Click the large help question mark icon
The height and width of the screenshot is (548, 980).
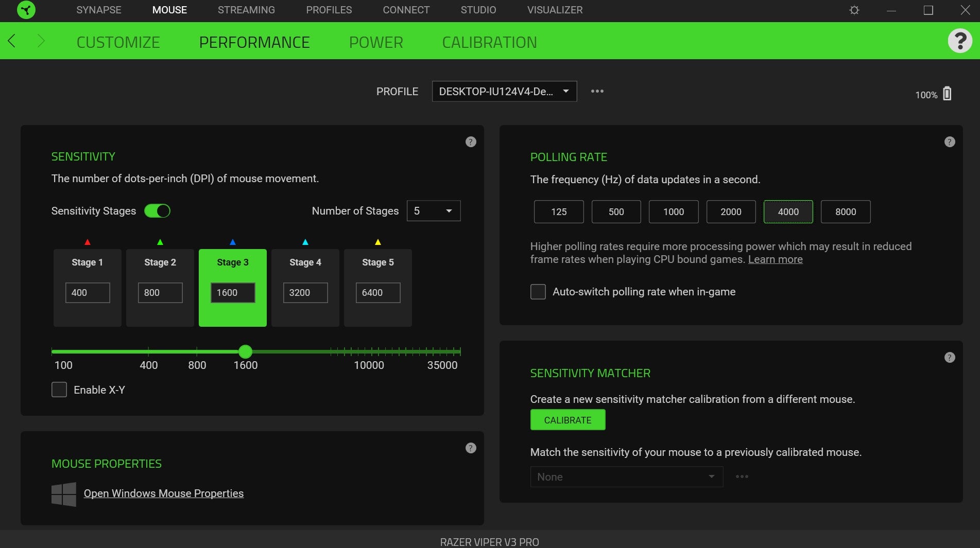coord(959,41)
